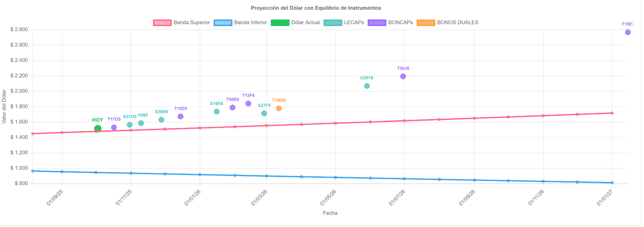Click the T30E6 purple point
This screenshot has height=227, width=644.
pos(232,108)
